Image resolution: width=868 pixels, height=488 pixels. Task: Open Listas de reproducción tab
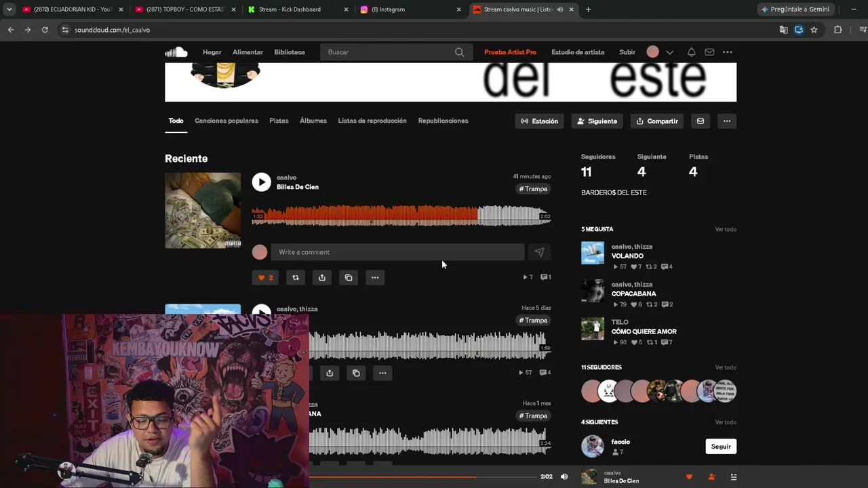click(x=372, y=121)
